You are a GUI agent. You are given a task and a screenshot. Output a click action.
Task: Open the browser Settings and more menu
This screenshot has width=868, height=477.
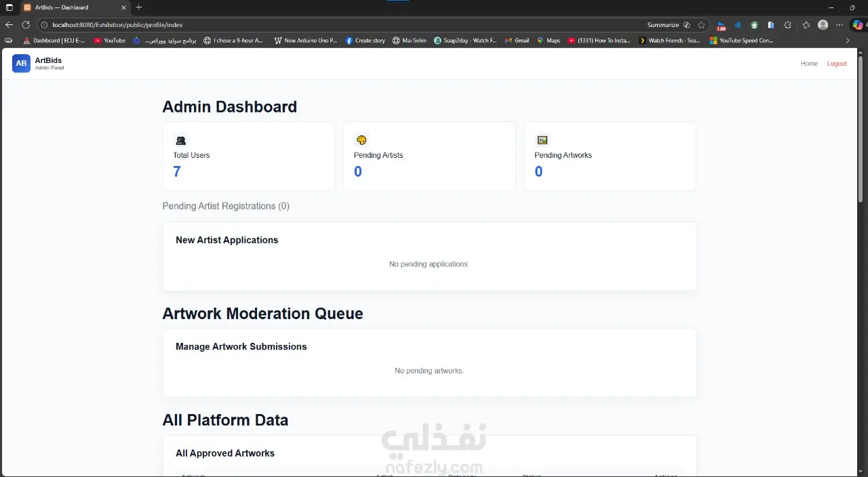(x=840, y=25)
